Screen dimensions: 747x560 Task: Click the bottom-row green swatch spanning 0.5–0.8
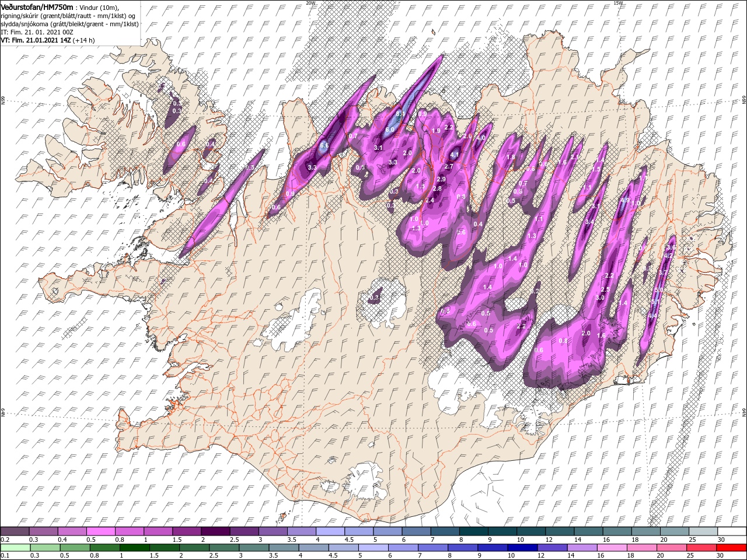(75, 548)
